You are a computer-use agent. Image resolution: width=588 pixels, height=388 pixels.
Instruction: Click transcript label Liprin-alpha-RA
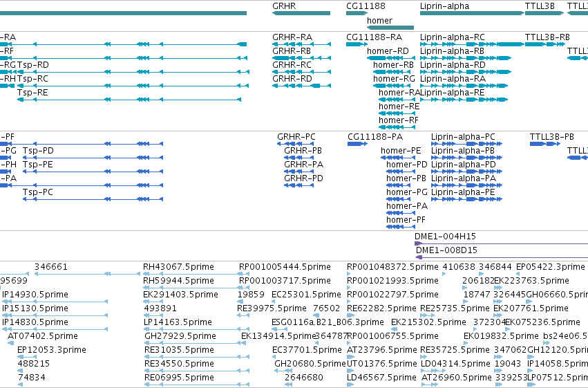point(453,79)
